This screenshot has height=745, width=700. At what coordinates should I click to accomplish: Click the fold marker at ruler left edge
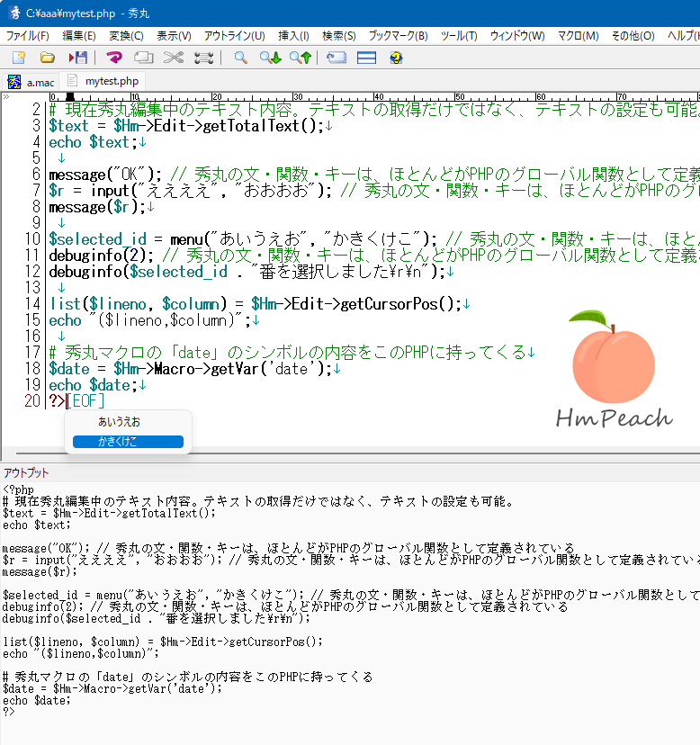5,96
